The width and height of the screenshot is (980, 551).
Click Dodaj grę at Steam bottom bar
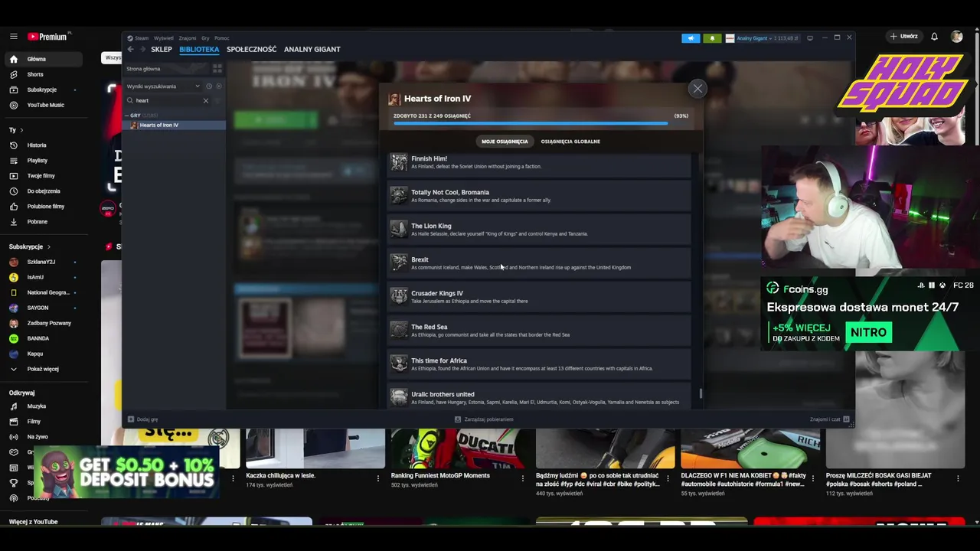tap(143, 419)
